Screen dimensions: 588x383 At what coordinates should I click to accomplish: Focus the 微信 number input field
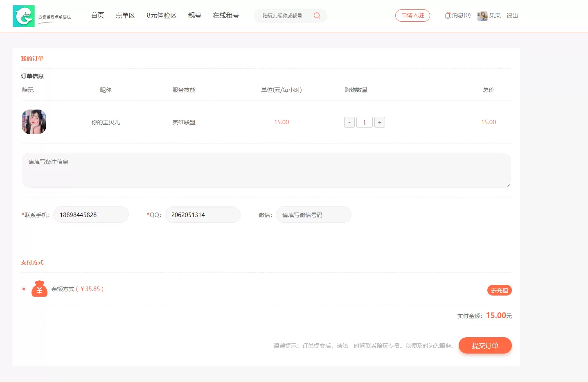coord(313,215)
